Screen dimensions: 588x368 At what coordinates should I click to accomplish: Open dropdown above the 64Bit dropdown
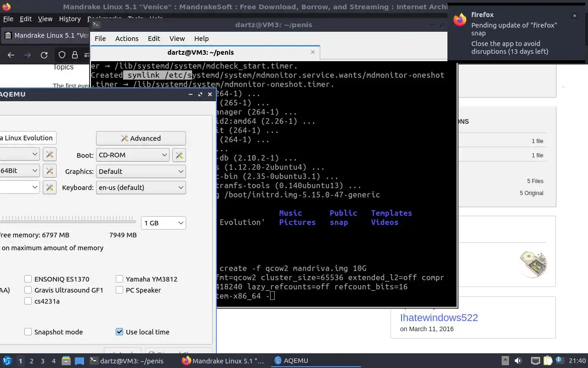coord(19,154)
